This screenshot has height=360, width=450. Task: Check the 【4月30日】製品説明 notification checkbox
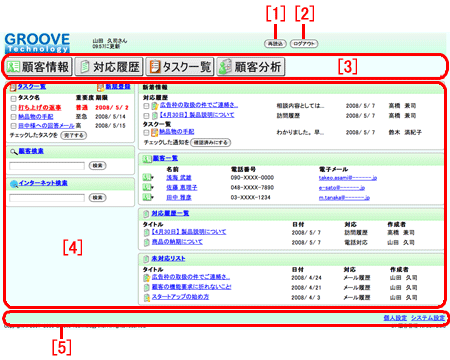[146, 116]
